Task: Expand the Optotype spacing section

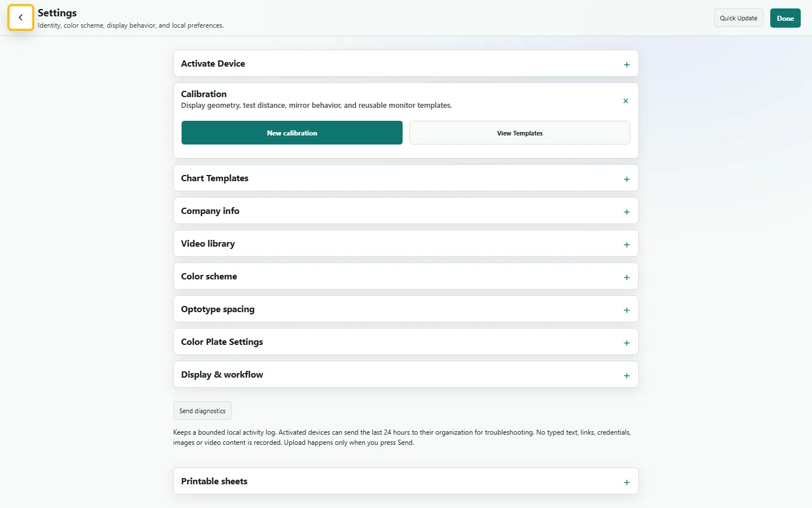Action: [x=405, y=309]
